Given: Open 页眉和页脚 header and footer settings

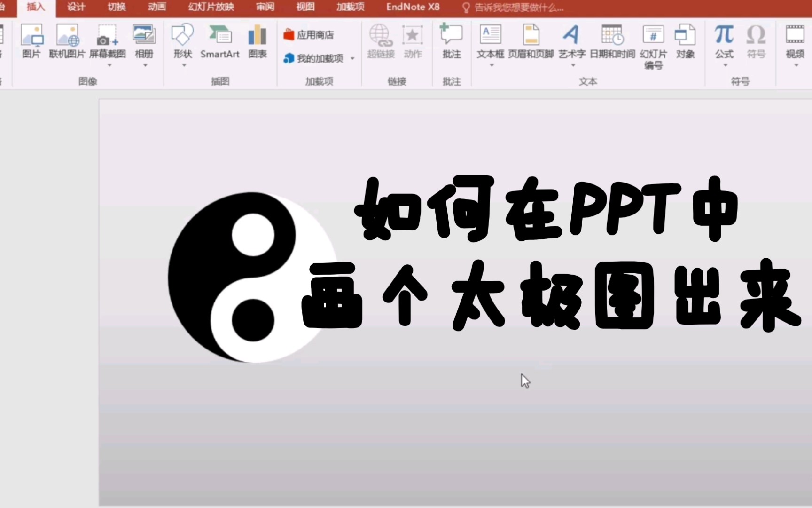Looking at the screenshot, I should pos(530,42).
